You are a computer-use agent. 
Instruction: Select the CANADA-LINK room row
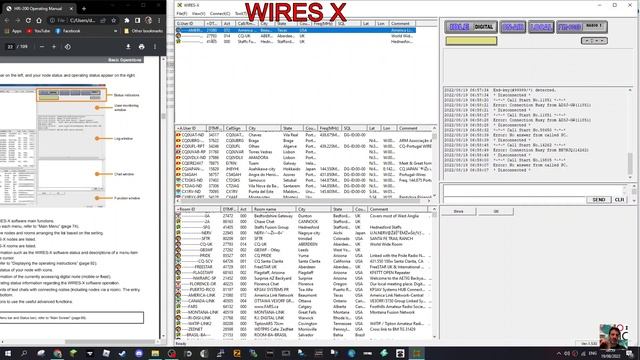(304, 301)
